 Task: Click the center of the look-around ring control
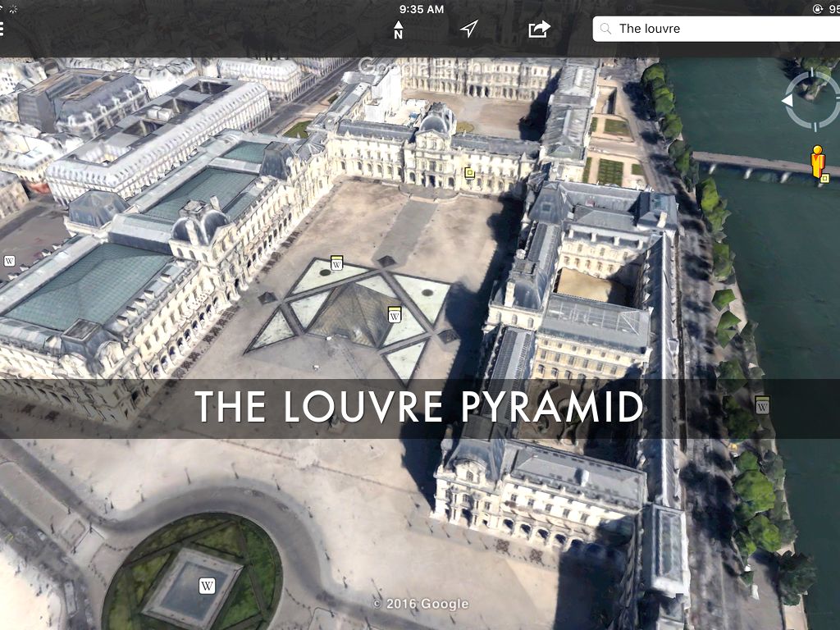(812, 100)
